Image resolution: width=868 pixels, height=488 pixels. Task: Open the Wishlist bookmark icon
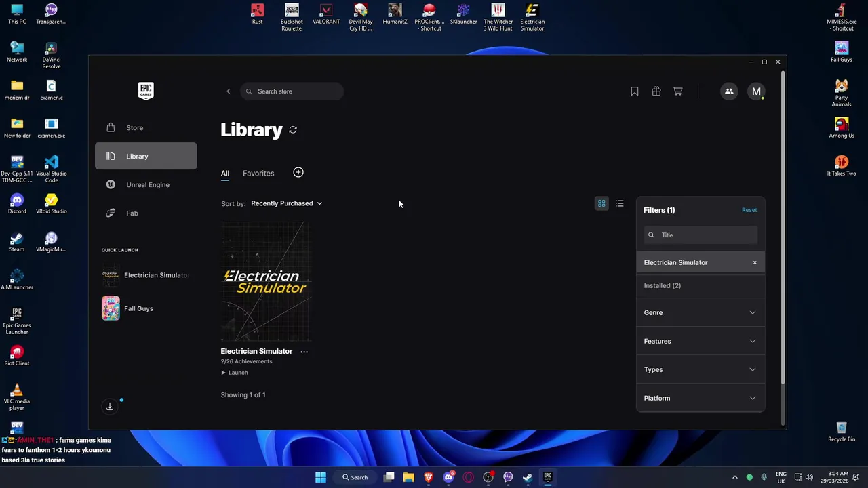click(x=635, y=91)
